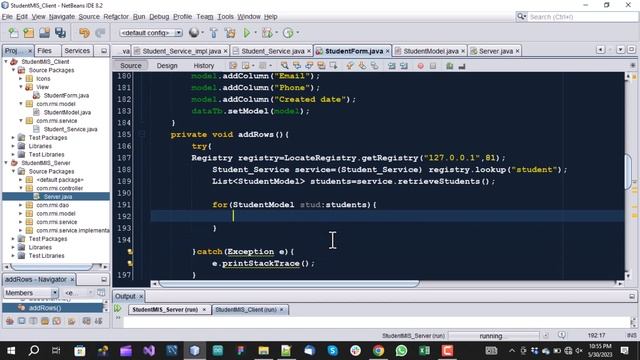Click the New Project toolbar icon
The width and height of the screenshot is (640, 360).
click(x=28, y=33)
